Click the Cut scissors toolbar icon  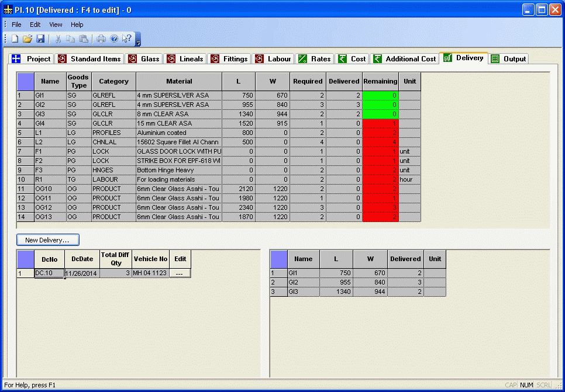click(58, 39)
